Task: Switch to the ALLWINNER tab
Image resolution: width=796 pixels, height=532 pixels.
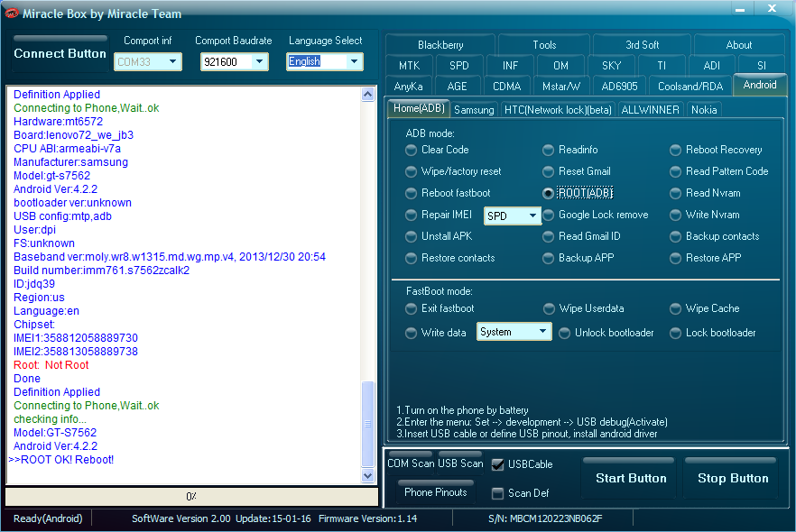Action: tap(650, 109)
